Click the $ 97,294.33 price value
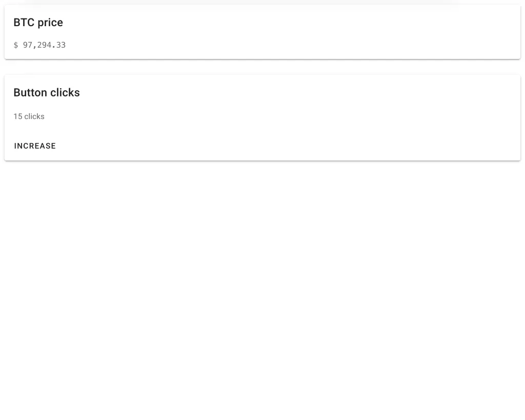The image size is (525, 420). (40, 45)
